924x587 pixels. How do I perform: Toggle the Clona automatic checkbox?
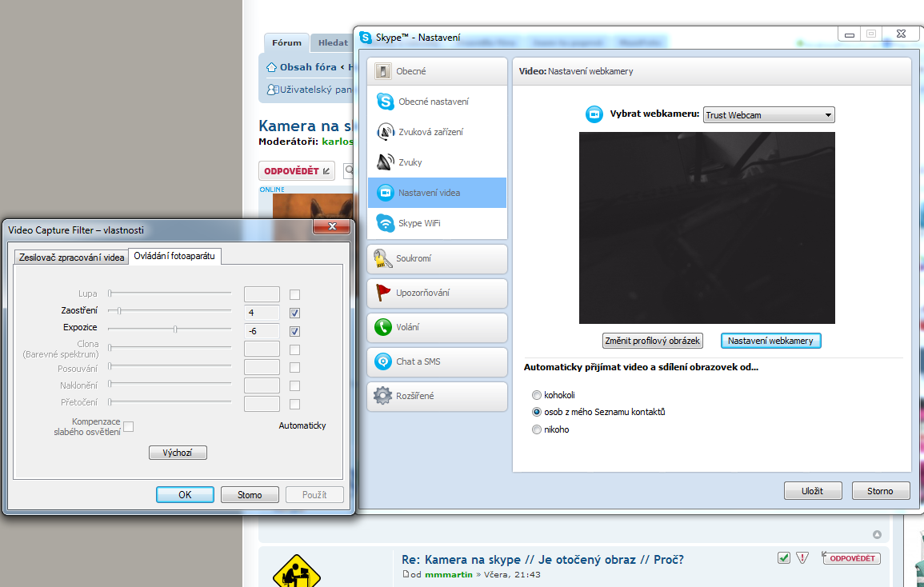click(294, 349)
